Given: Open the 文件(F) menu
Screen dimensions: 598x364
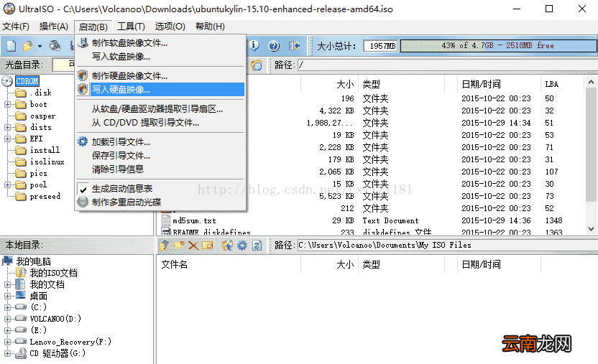Looking at the screenshot, I should click(16, 27).
